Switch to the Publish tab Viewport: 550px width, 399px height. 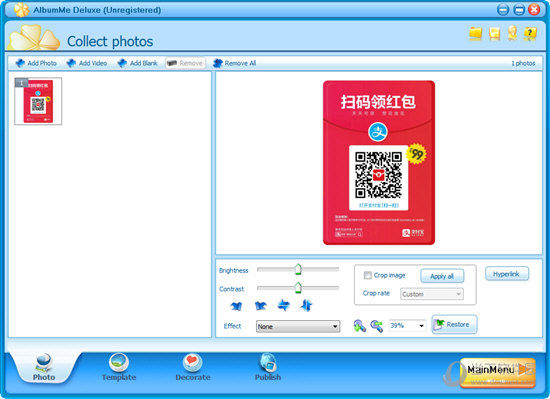pos(268,368)
